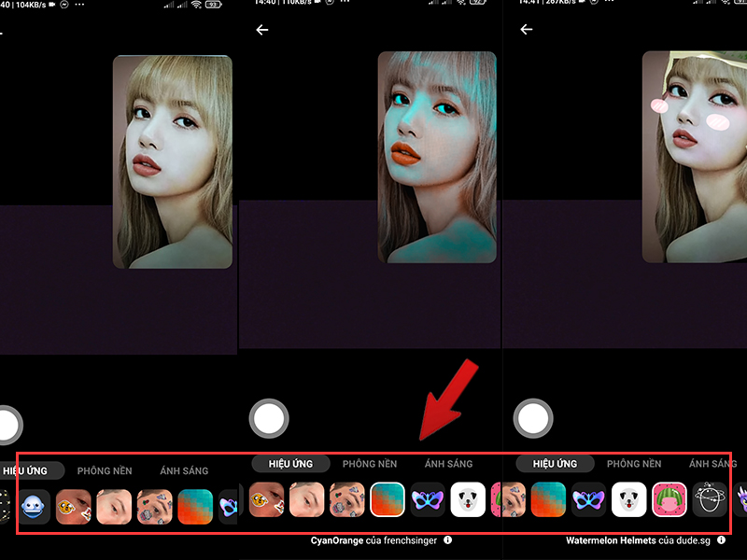The height and width of the screenshot is (560, 747).
Task: Switch to PHÔNG NỀN tab in left screen
Action: click(x=105, y=470)
